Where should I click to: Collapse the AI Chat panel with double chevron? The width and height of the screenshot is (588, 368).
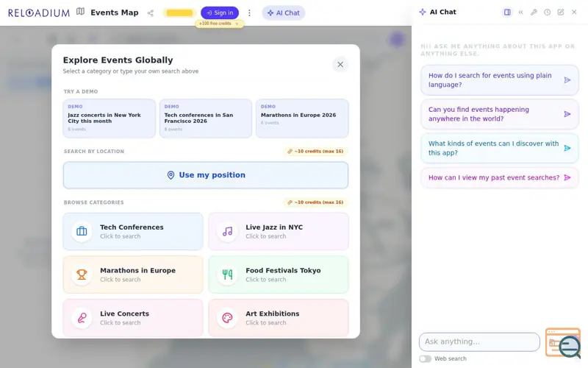pos(520,12)
